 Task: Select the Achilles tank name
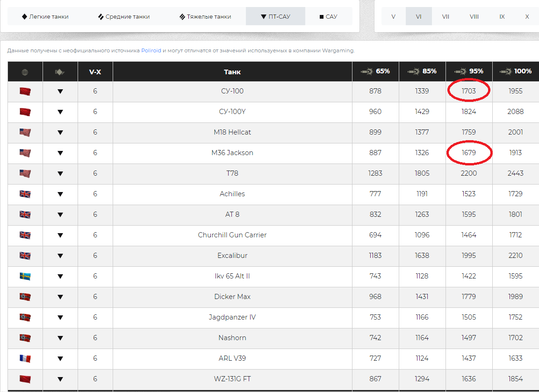tap(232, 194)
